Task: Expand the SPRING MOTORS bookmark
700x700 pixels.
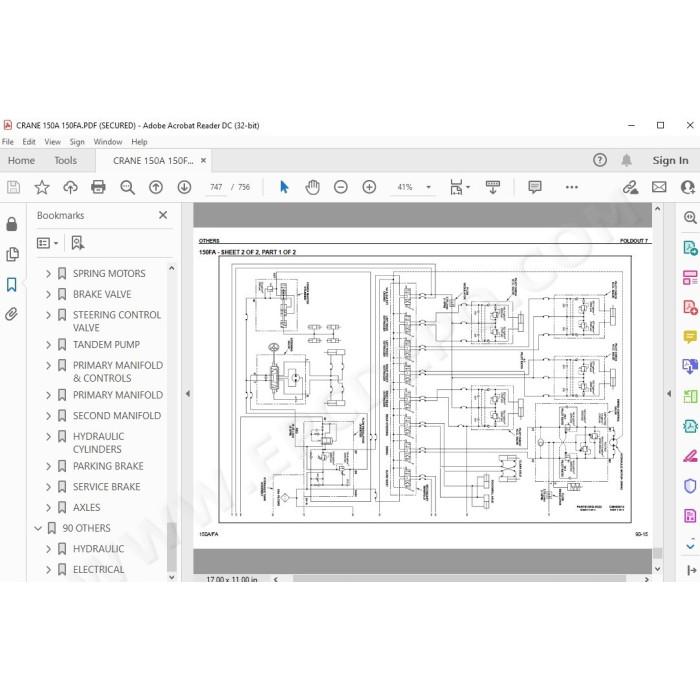Action: (48, 273)
